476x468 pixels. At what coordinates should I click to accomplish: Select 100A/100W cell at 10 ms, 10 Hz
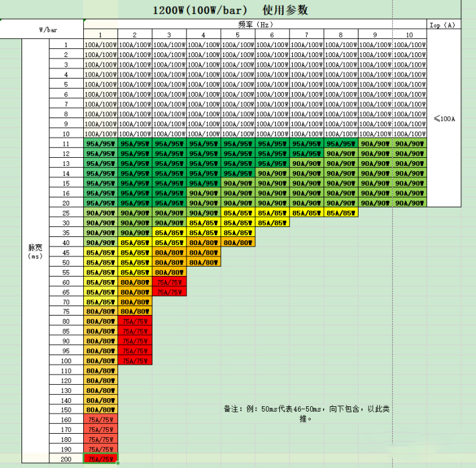(x=410, y=134)
